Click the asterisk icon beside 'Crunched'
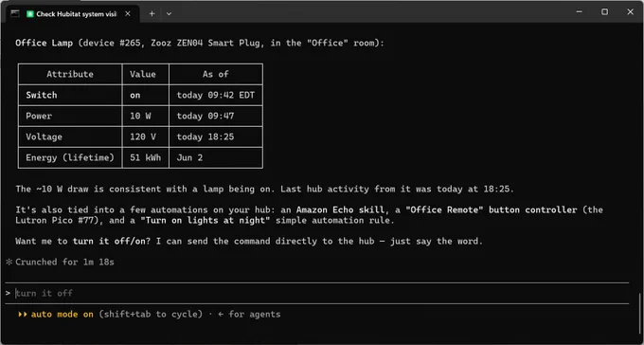 pos(9,262)
